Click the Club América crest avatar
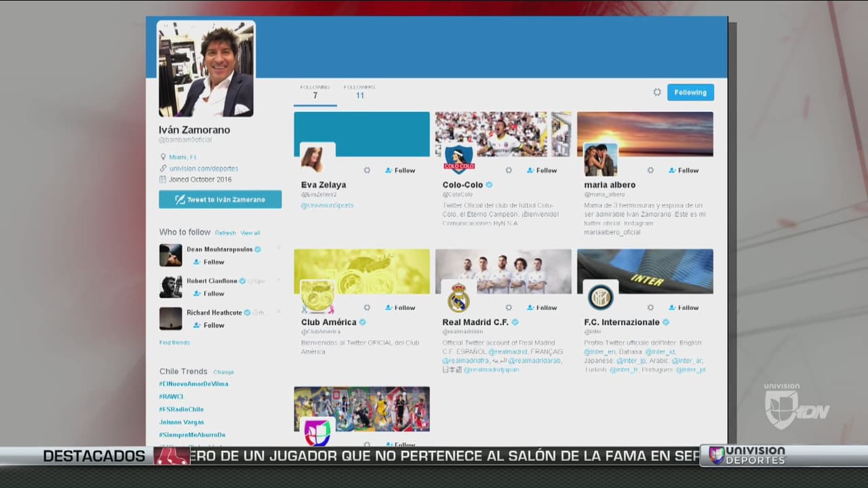 pos(317,297)
